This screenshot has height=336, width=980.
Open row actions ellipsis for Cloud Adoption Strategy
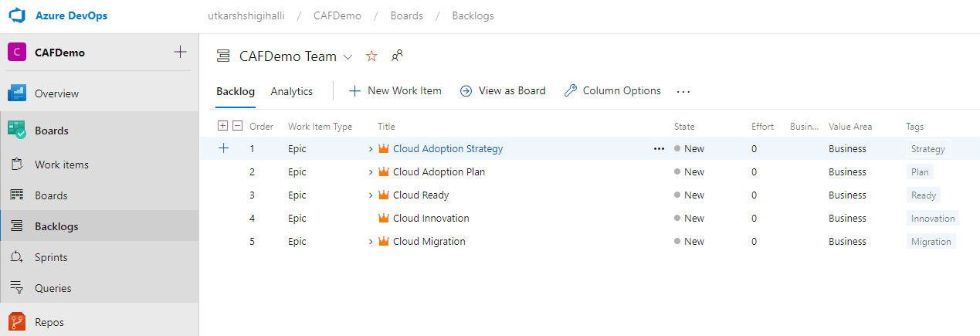(659, 149)
